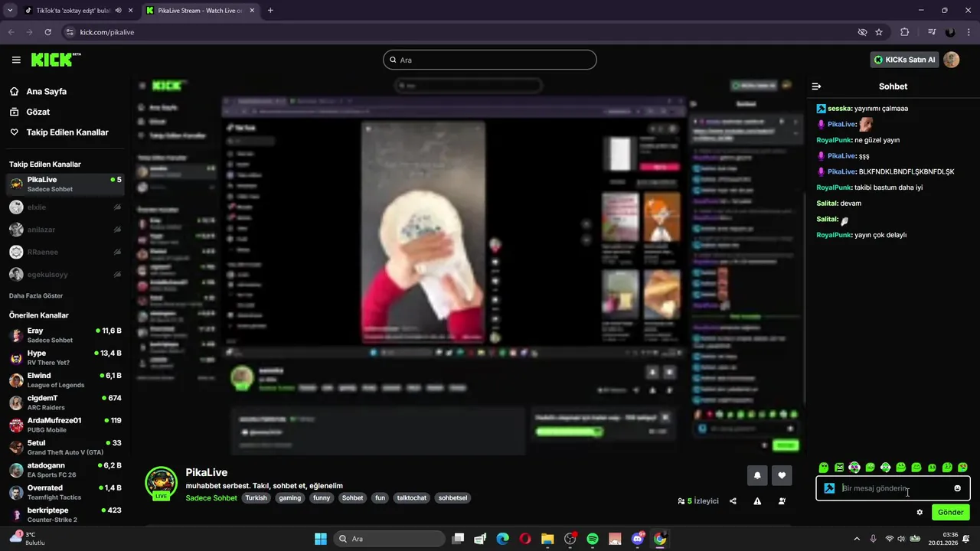980x551 pixels.
Task: Click the 5 İzleyici viewer count
Action: tap(698, 501)
